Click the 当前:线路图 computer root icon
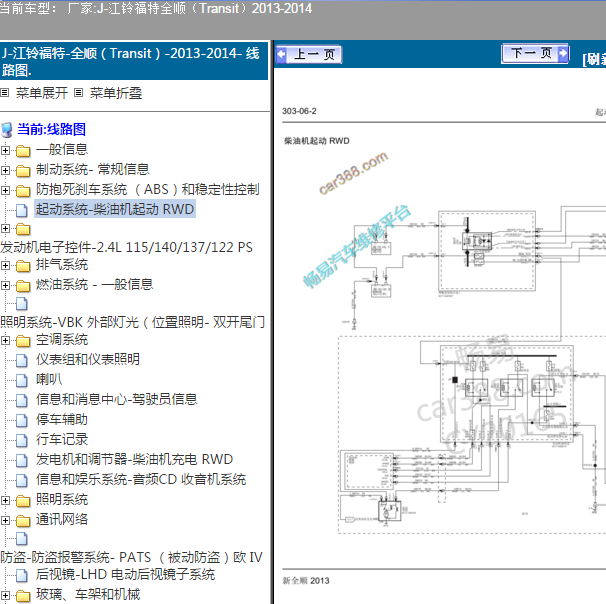606x604 pixels. [8, 129]
